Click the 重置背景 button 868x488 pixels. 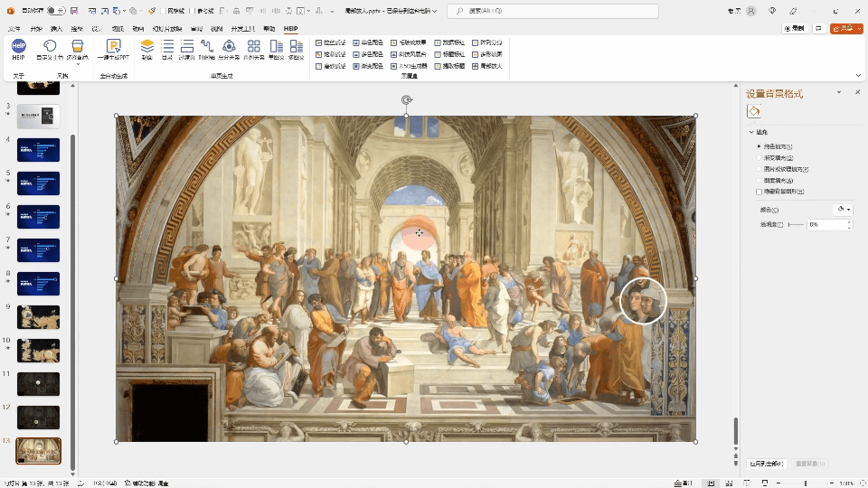point(810,464)
